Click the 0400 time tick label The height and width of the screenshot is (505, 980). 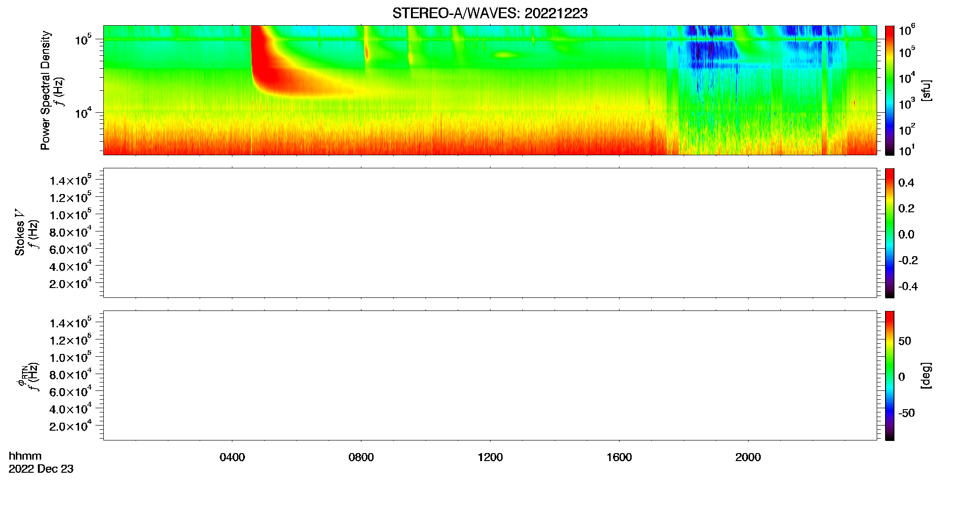click(x=232, y=457)
